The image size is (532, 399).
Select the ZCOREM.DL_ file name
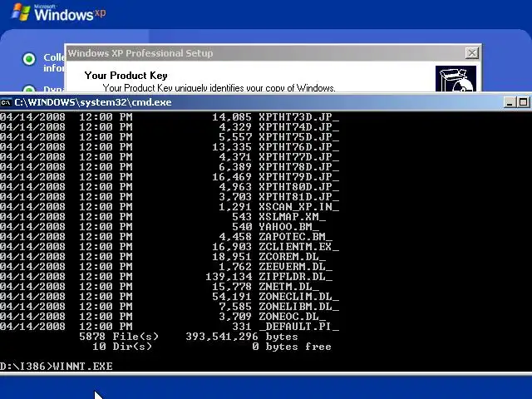click(292, 257)
